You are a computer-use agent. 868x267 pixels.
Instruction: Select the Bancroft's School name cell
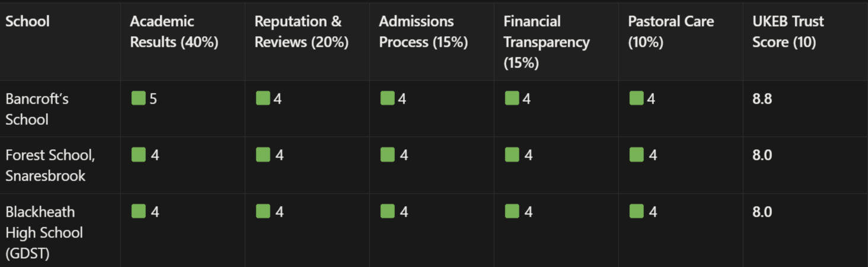point(37,109)
